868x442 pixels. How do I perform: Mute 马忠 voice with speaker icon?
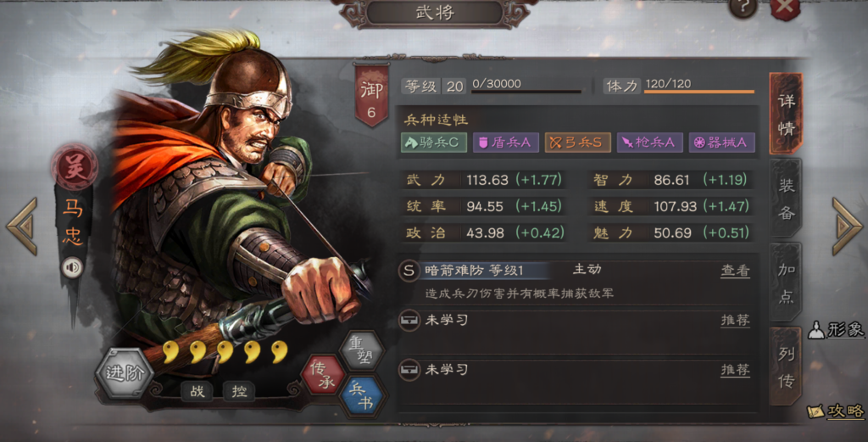coord(71,267)
